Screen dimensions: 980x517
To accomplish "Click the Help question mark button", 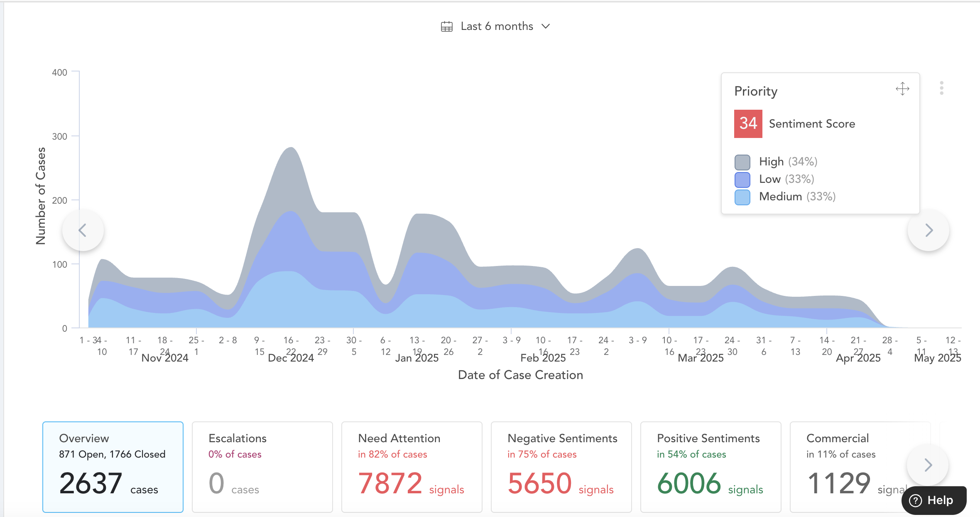I will click(933, 500).
